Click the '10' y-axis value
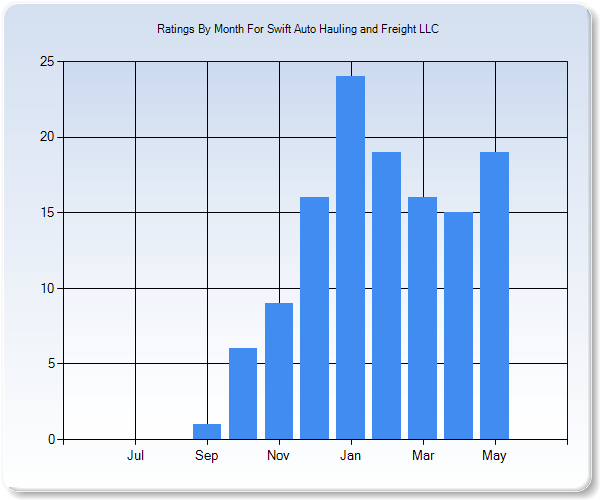Viewport: 600px width, 500px height. point(47,288)
